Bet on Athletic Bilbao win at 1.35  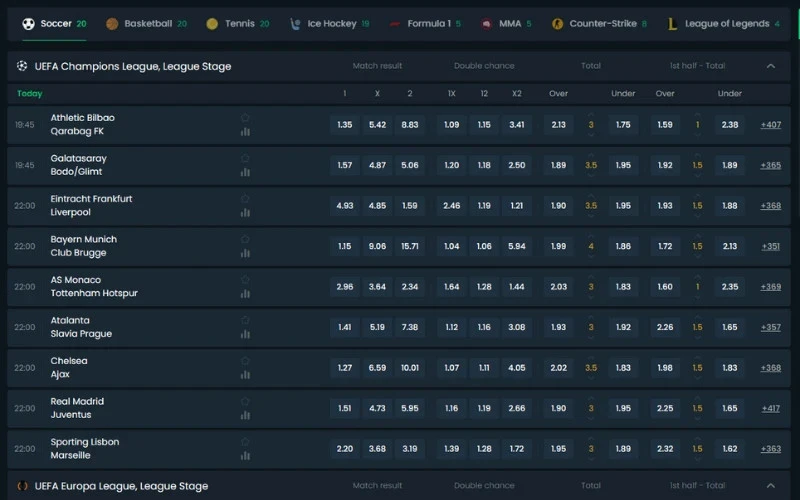click(x=345, y=124)
